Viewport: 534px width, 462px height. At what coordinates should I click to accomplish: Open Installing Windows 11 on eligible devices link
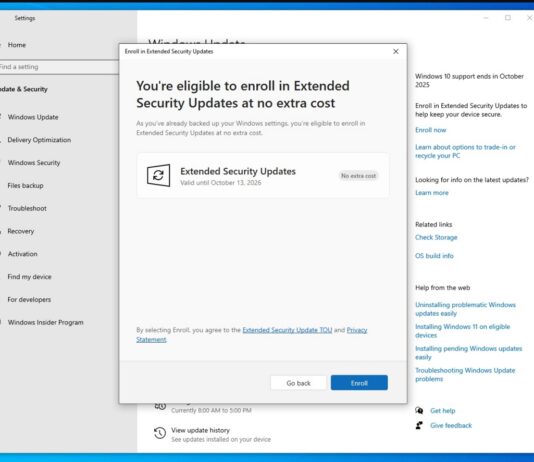pyautogui.click(x=462, y=331)
